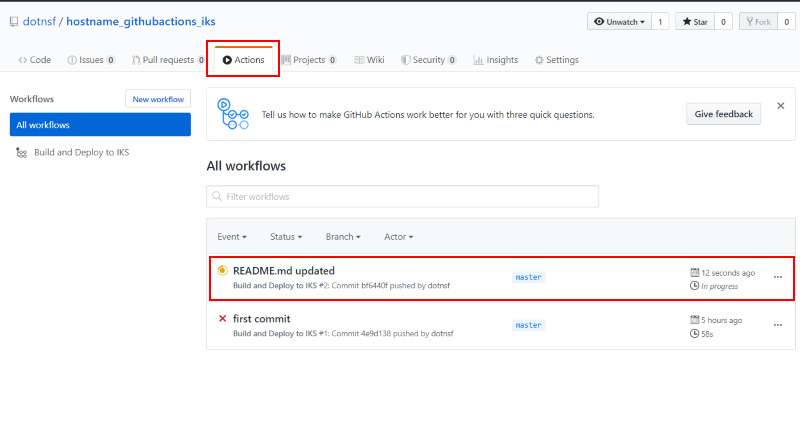The width and height of the screenshot is (800, 434).
Task: Click the Fork button
Action: [759, 21]
